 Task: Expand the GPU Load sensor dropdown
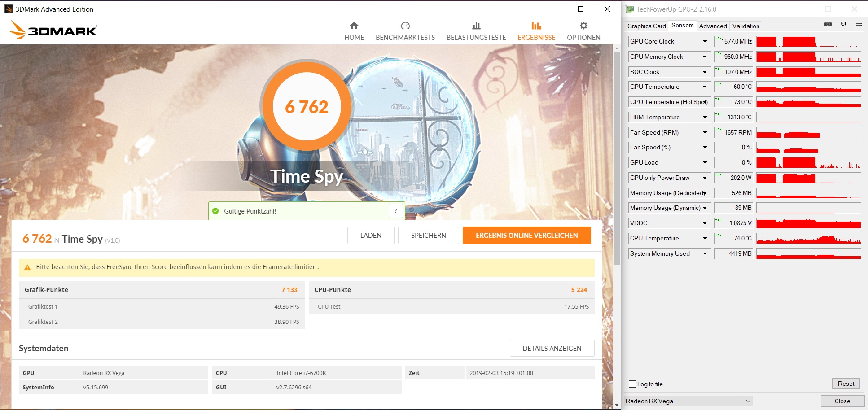705,163
